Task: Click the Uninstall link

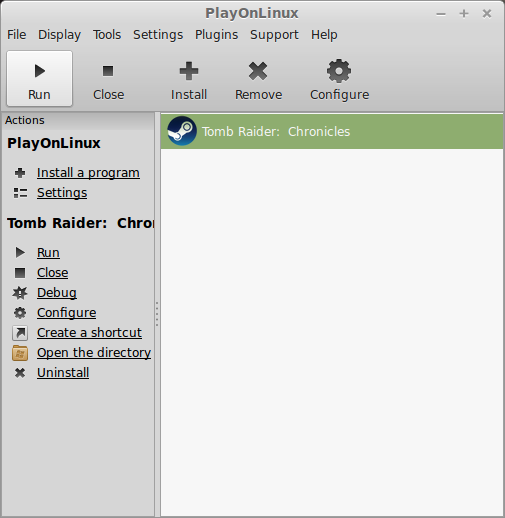Action: [63, 373]
